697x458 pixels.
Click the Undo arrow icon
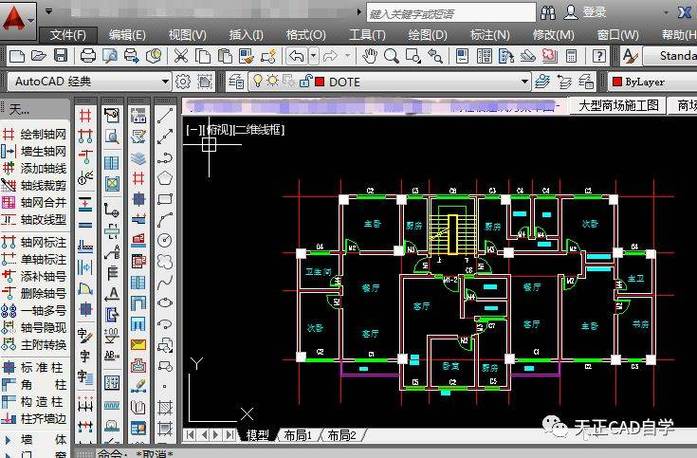click(x=296, y=56)
